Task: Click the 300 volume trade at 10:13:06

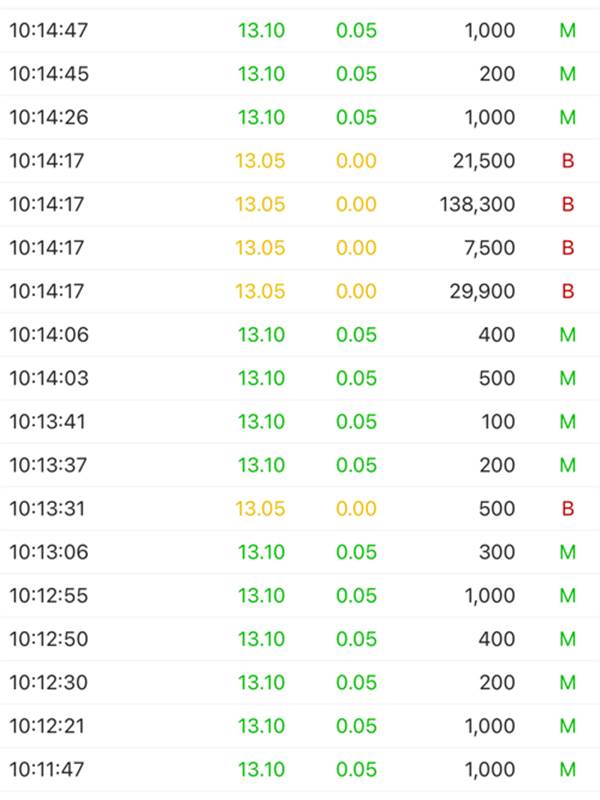Action: 497,553
